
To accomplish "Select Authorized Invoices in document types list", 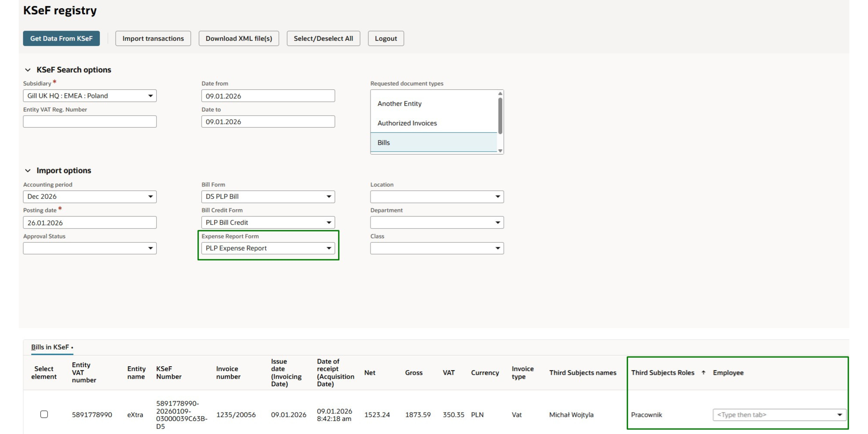I will pos(407,123).
